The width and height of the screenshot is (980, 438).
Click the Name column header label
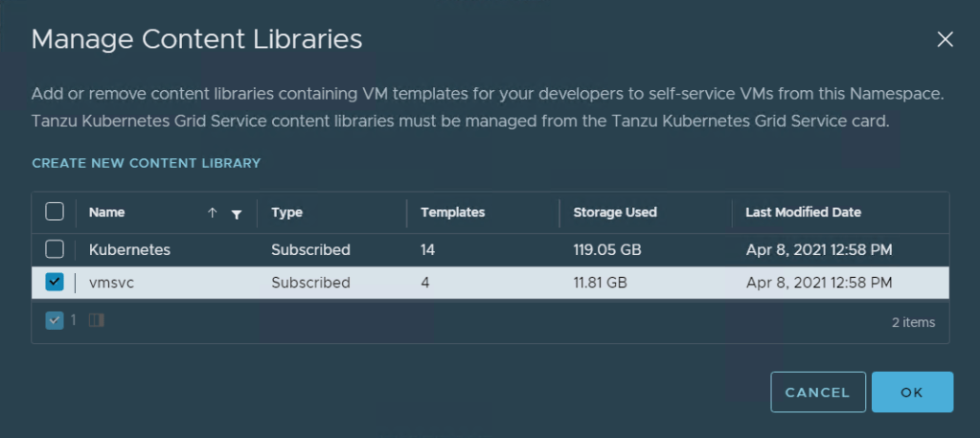pos(107,213)
